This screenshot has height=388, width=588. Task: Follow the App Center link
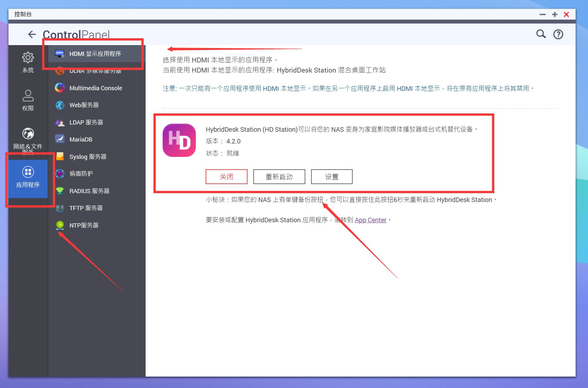pos(371,220)
